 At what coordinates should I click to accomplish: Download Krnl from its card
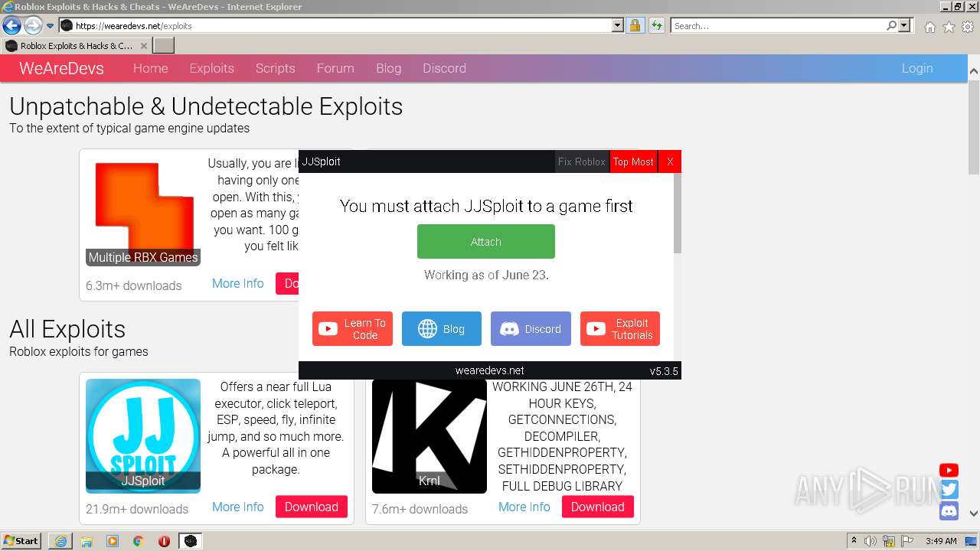(x=597, y=507)
